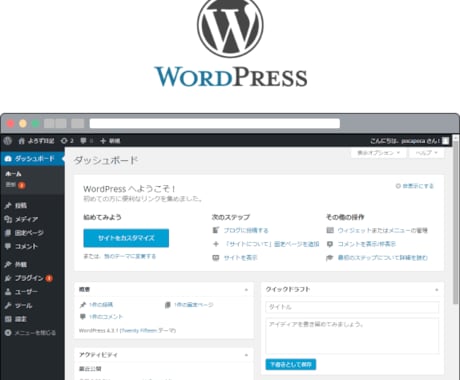Click the widgets and menus management icon
This screenshot has height=380, width=460.
(330, 230)
